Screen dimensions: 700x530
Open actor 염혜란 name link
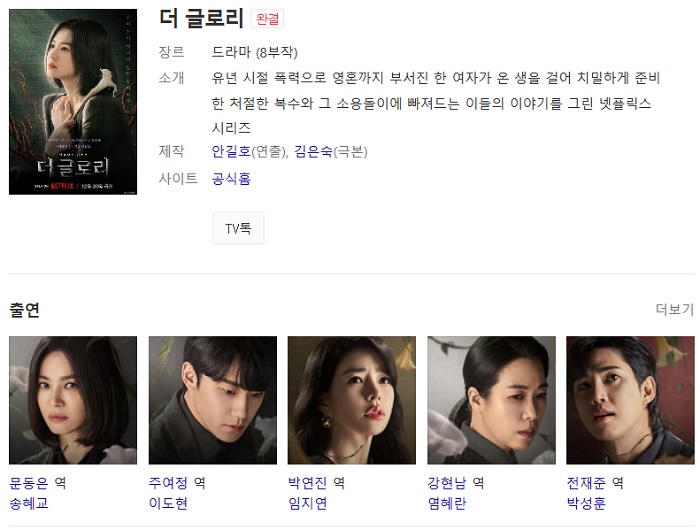(x=447, y=503)
